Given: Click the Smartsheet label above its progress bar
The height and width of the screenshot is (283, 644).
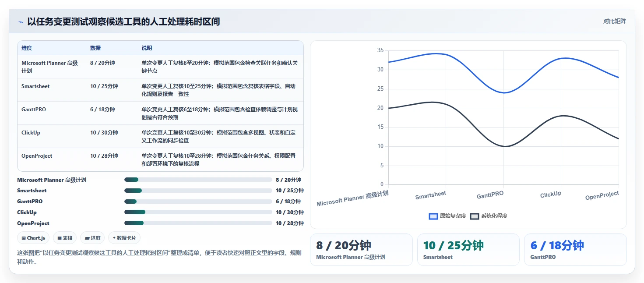Looking at the screenshot, I should (32, 191).
